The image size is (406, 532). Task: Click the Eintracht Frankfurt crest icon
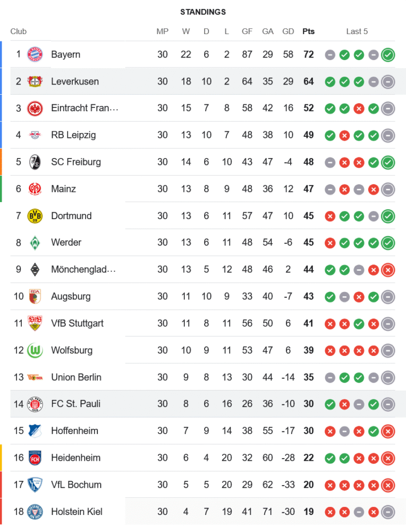[35, 108]
